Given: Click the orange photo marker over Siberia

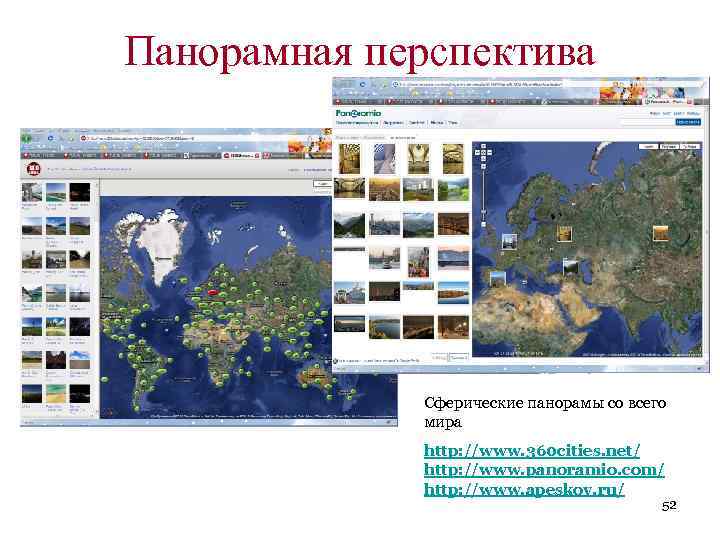Looking at the screenshot, I should (660, 233).
